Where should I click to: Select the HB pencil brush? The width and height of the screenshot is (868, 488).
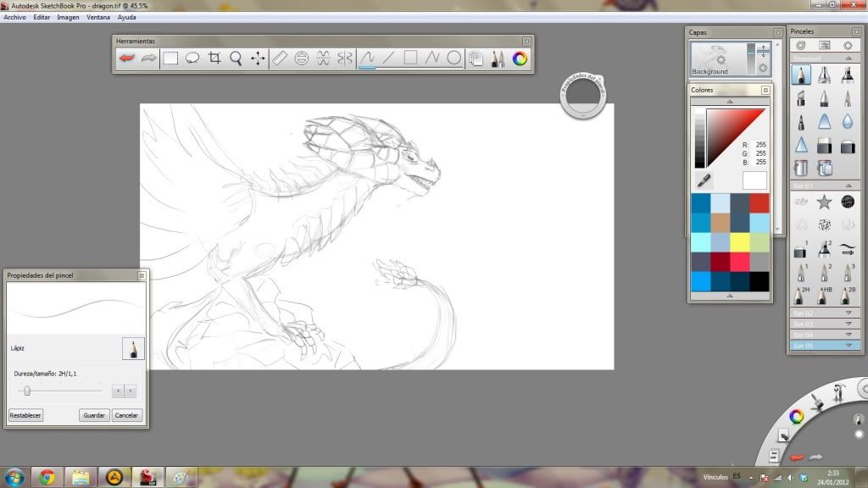point(824,296)
